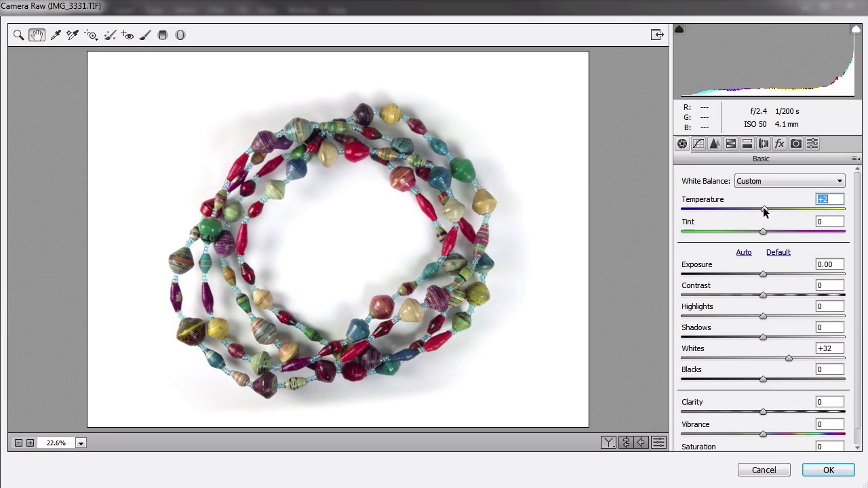Apply Auto tone adjustments
Screen dimensions: 868x488
pos(744,252)
